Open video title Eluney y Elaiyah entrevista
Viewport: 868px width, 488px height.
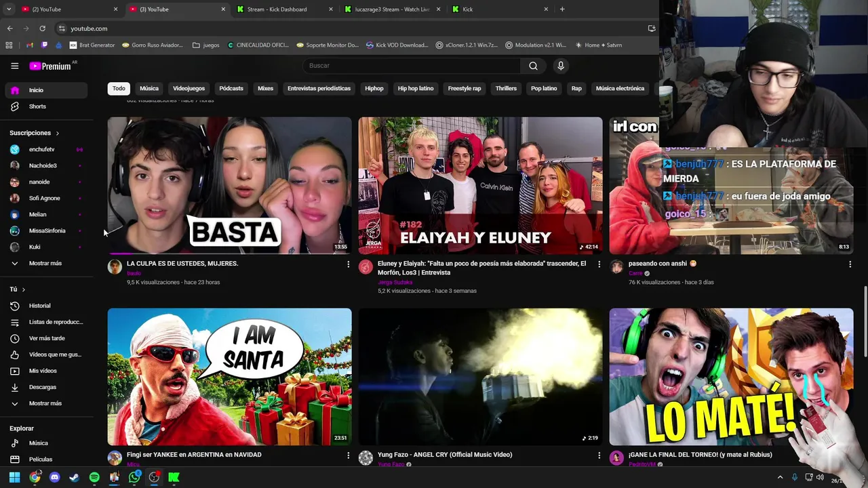point(481,268)
